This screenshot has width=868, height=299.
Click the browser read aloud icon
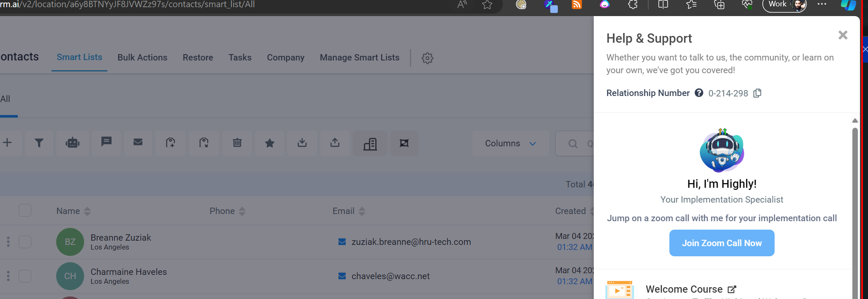tap(462, 5)
